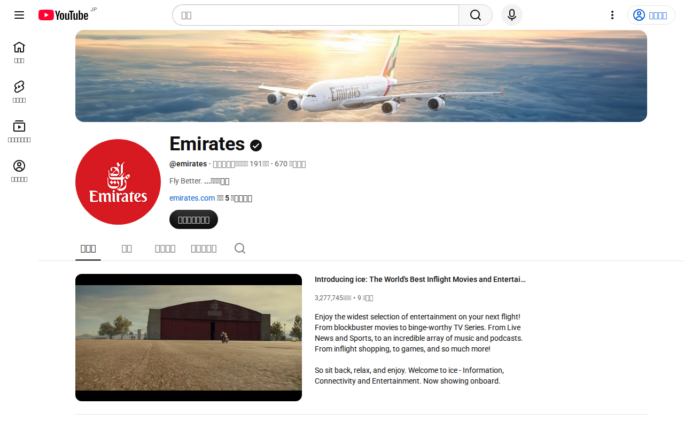Focus the YouTube search field
Screen dimensions: 684x428
[x=315, y=15]
